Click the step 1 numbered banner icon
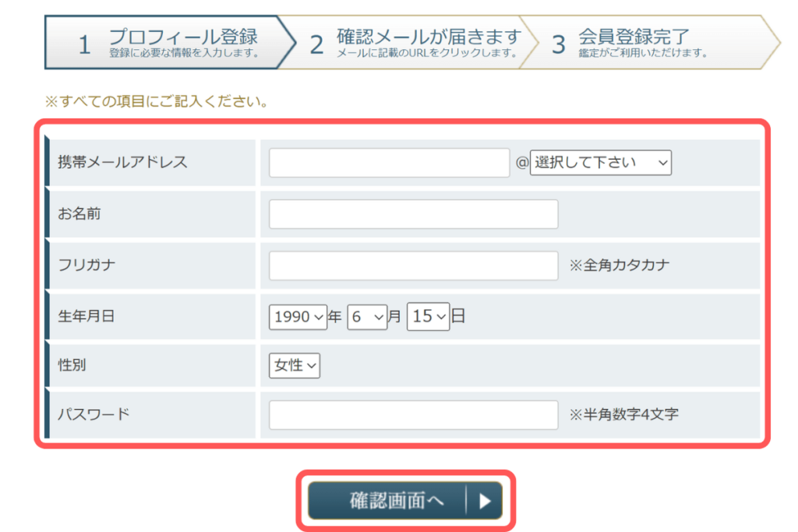Image resolution: width=798 pixels, height=532 pixels. point(83,42)
